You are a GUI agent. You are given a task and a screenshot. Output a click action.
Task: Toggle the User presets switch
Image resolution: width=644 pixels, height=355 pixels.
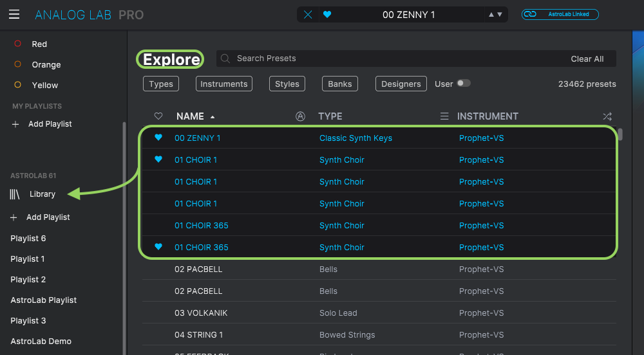[x=464, y=83]
